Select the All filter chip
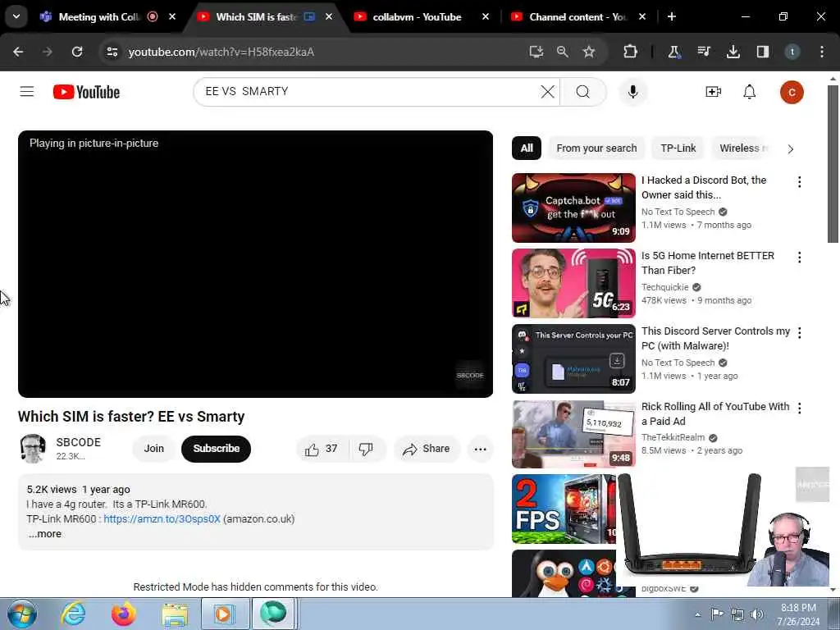This screenshot has height=630, width=840. click(527, 148)
